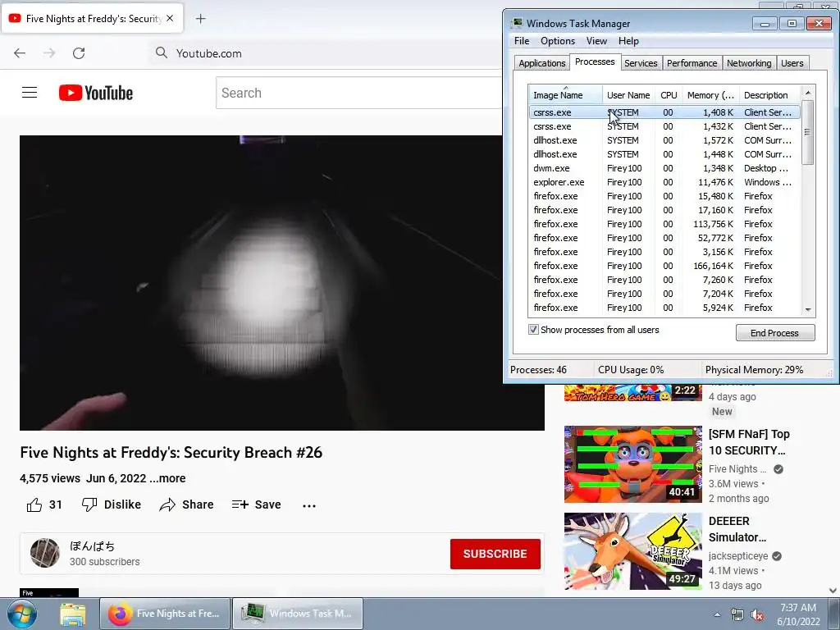Screen dimensions: 840x630
Task: Open File Explorer from the taskbar
Action: (x=73, y=614)
